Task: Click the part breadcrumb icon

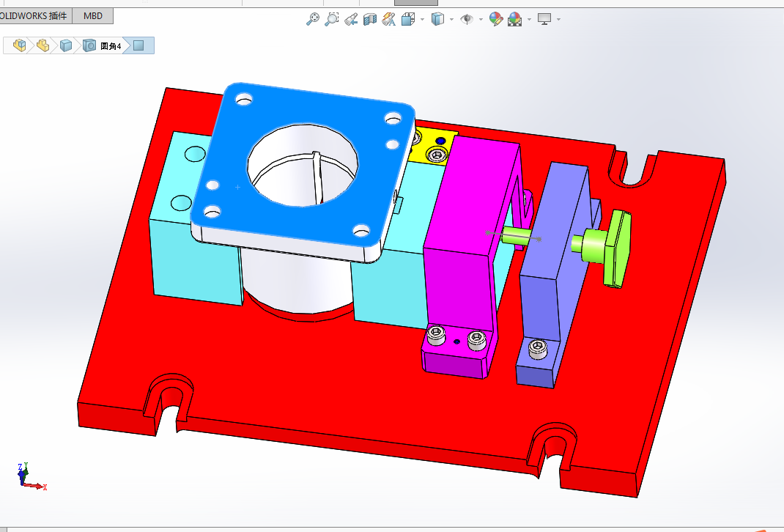Action: click(43, 45)
